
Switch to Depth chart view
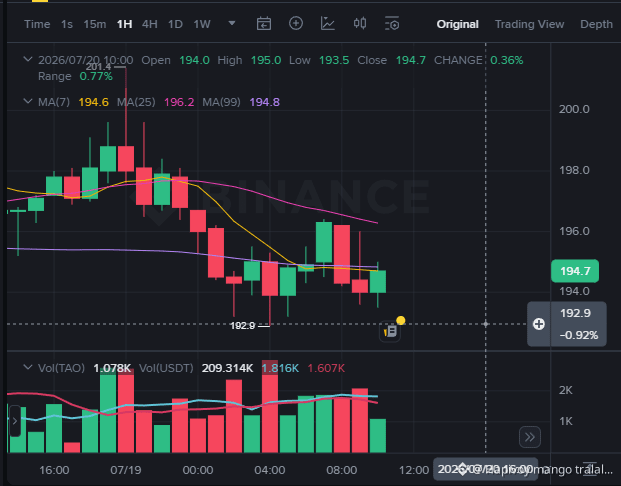tap(596, 24)
